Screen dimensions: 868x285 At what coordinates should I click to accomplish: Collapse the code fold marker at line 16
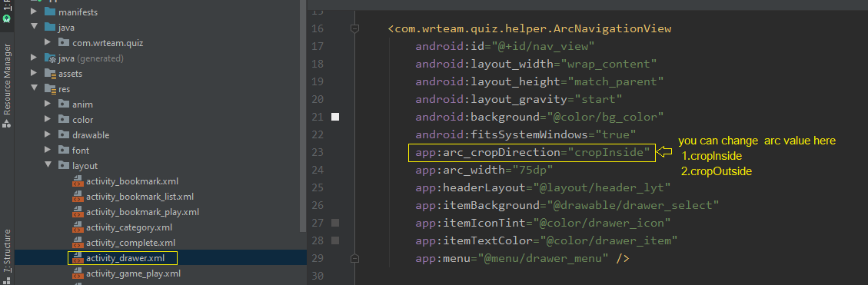click(x=355, y=28)
